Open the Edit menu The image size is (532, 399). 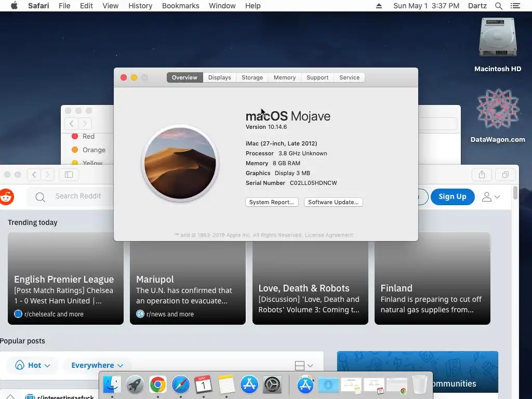tap(87, 6)
